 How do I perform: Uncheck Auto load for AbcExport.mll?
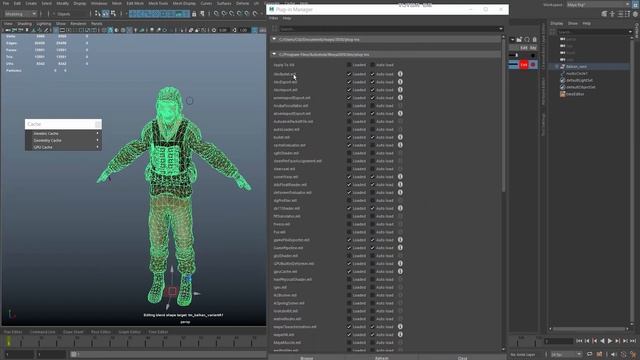pyautogui.click(x=372, y=82)
